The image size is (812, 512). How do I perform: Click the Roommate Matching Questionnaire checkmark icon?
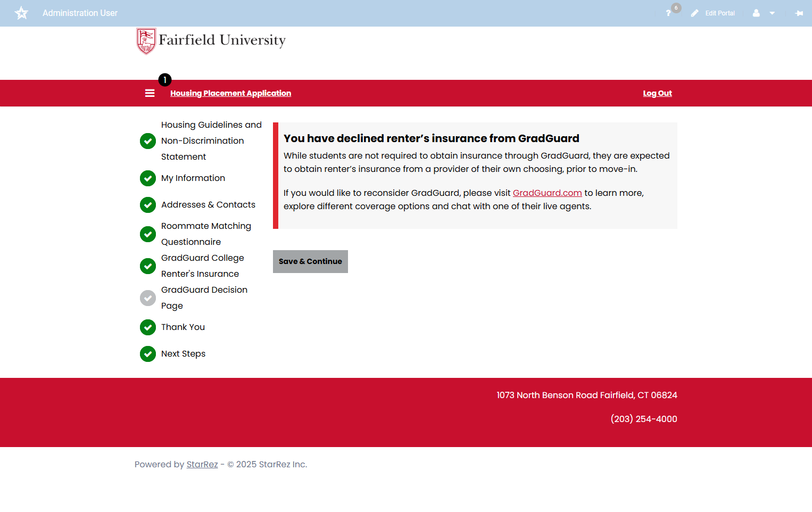pyautogui.click(x=148, y=234)
